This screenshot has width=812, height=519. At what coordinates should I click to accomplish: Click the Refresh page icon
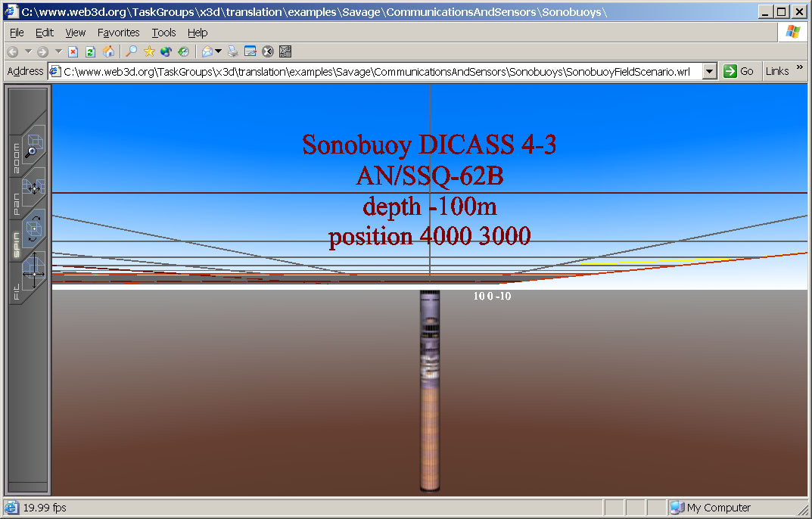pyautogui.click(x=90, y=51)
